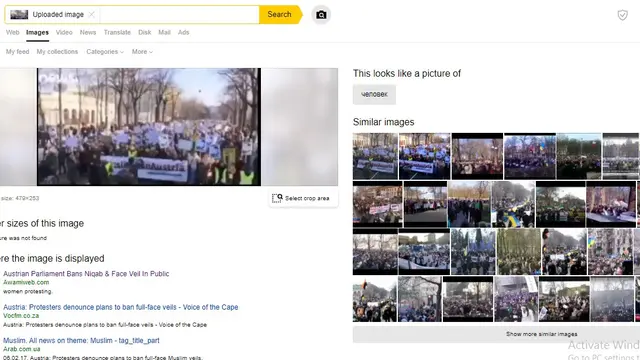Open third similar image in bottom row
The width and height of the screenshot is (640, 360).
click(468, 299)
